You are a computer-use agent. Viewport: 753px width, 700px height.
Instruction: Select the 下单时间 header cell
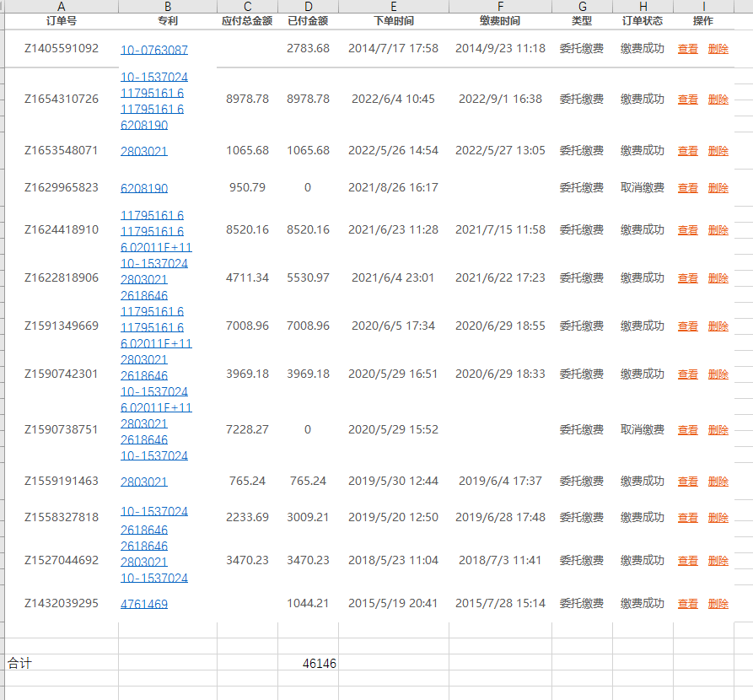(394, 21)
